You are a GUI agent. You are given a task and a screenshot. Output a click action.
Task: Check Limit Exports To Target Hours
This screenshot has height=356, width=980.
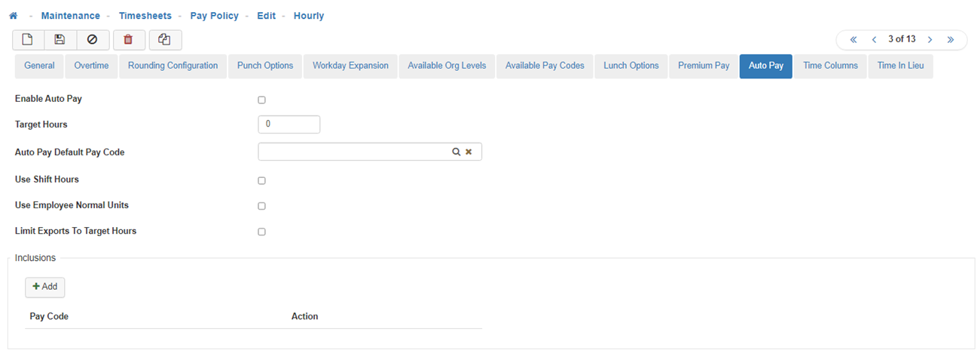coord(261,232)
